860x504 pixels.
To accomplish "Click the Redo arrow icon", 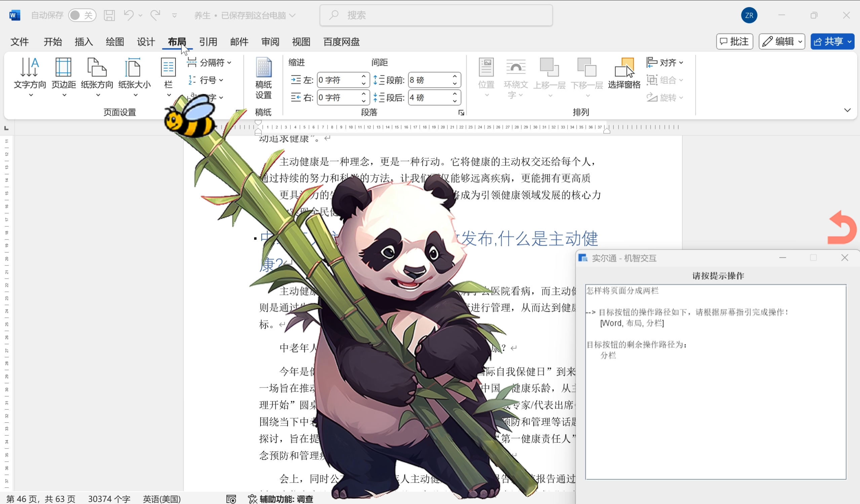I will pyautogui.click(x=155, y=15).
